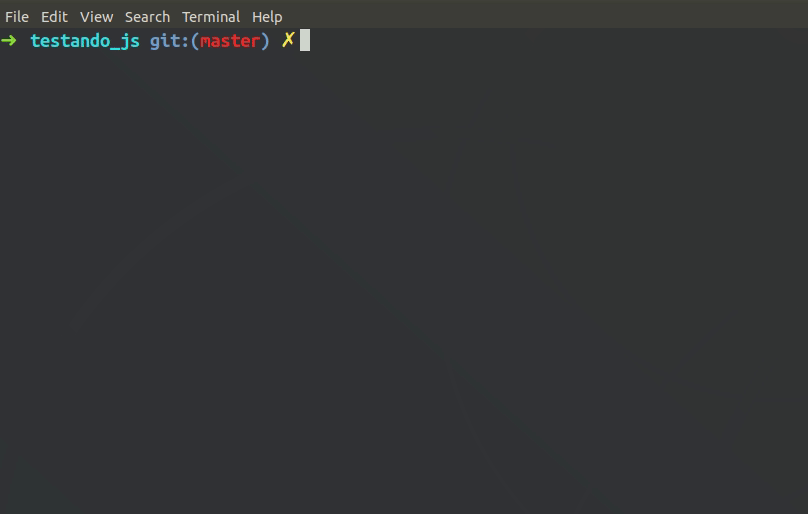Screen dimensions: 808x514
Task: Click the yellow X dirty-status marker
Action: tap(288, 40)
